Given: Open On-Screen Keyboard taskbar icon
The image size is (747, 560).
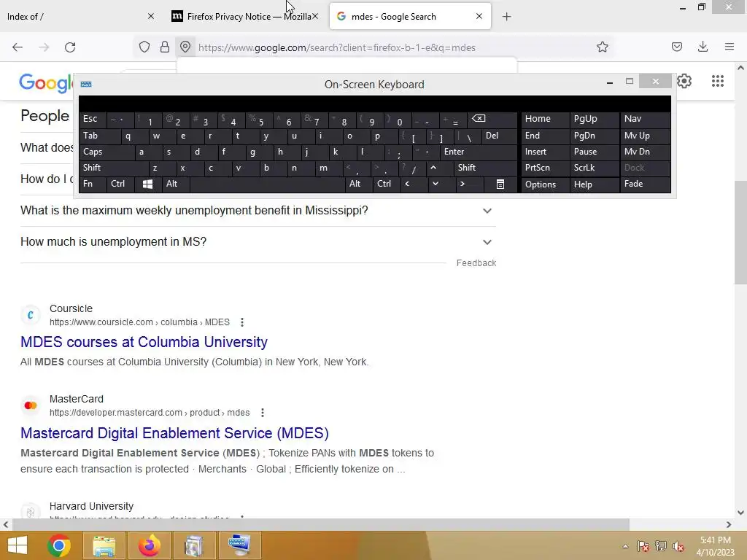Looking at the screenshot, I should (239, 545).
